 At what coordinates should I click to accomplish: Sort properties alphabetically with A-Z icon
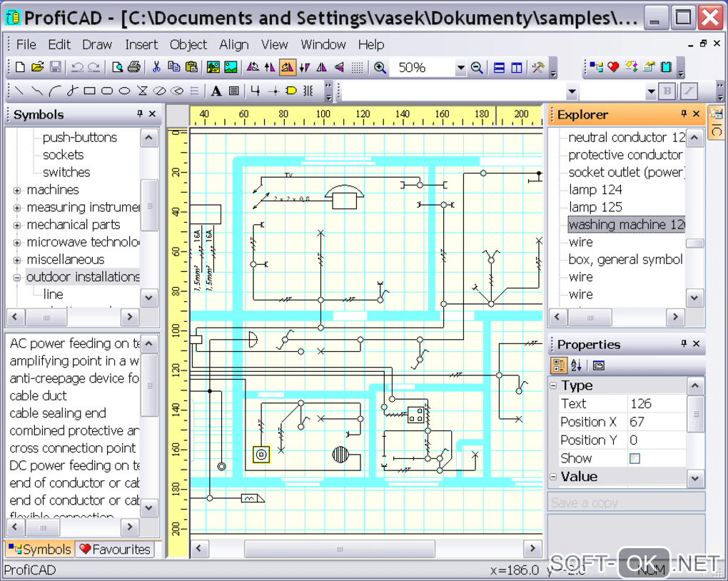[x=577, y=366]
